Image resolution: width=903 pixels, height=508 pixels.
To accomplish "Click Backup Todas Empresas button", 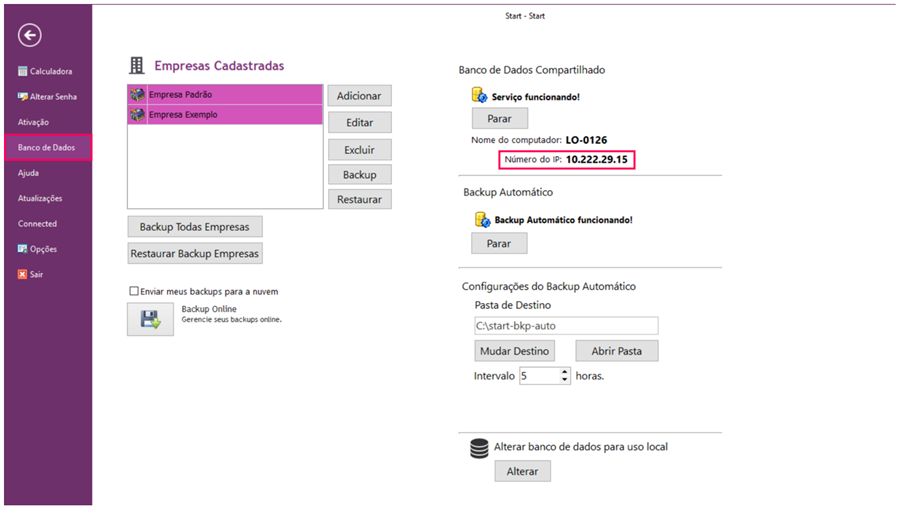I will click(195, 227).
